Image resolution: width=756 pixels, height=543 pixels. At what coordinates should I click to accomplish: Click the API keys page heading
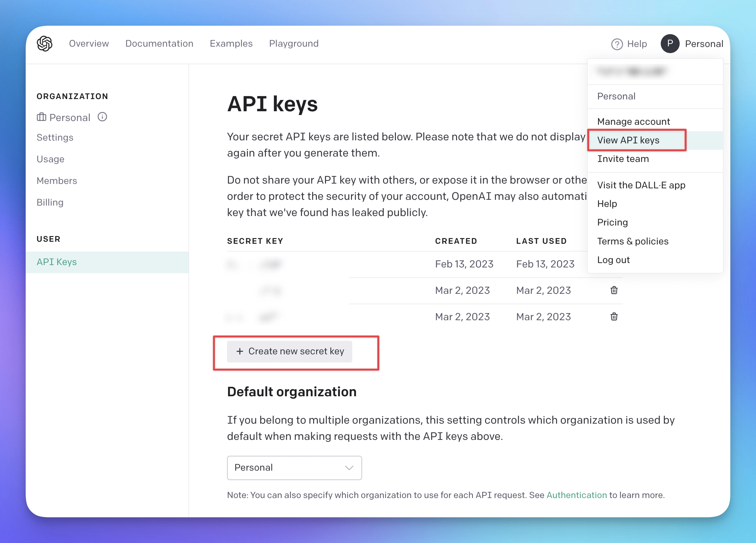[x=272, y=104]
